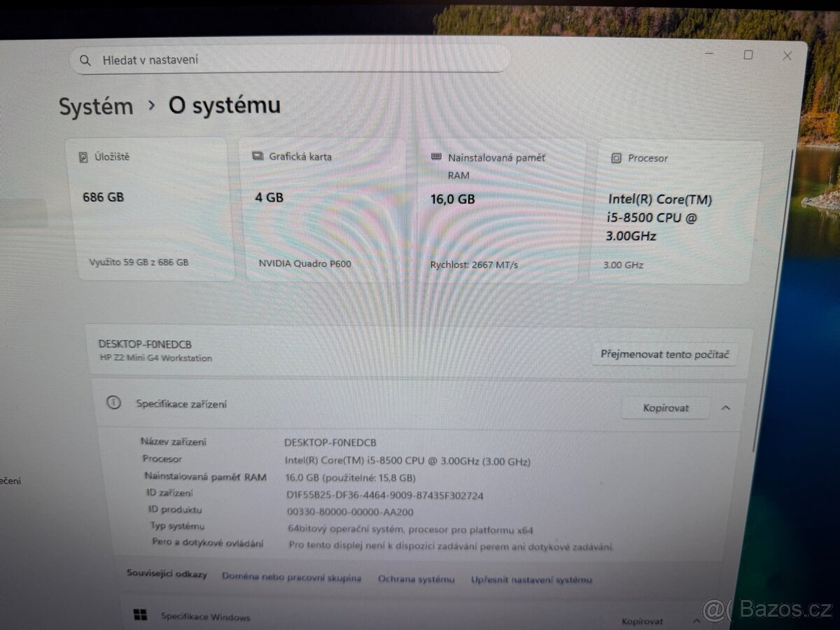Click Přejmenovat tento počítač
The width and height of the screenshot is (840, 630).
tap(664, 354)
